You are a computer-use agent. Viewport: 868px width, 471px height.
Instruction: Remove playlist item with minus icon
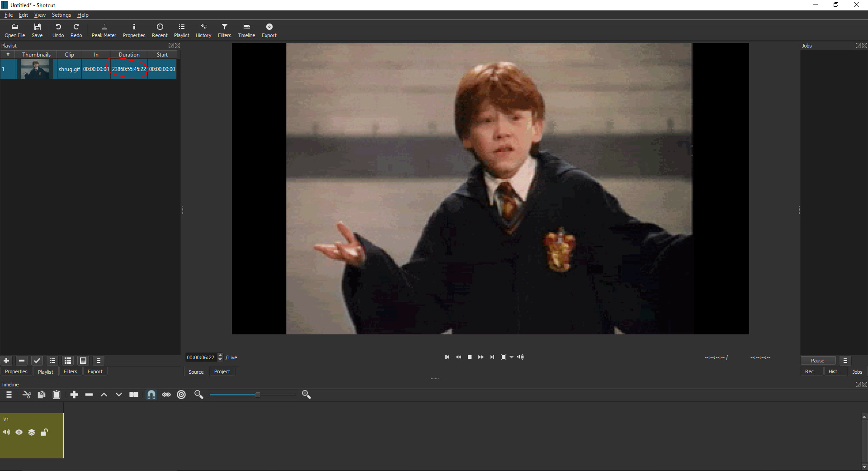[22, 361]
